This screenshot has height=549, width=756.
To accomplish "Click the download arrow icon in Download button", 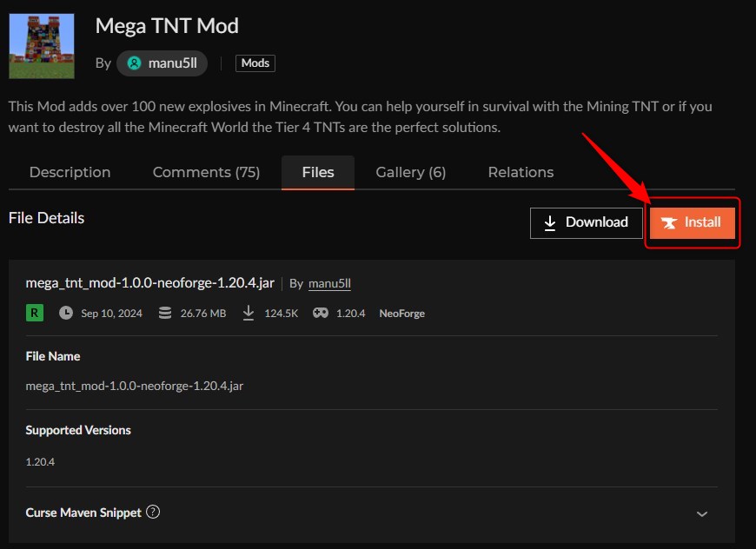I will click(550, 222).
